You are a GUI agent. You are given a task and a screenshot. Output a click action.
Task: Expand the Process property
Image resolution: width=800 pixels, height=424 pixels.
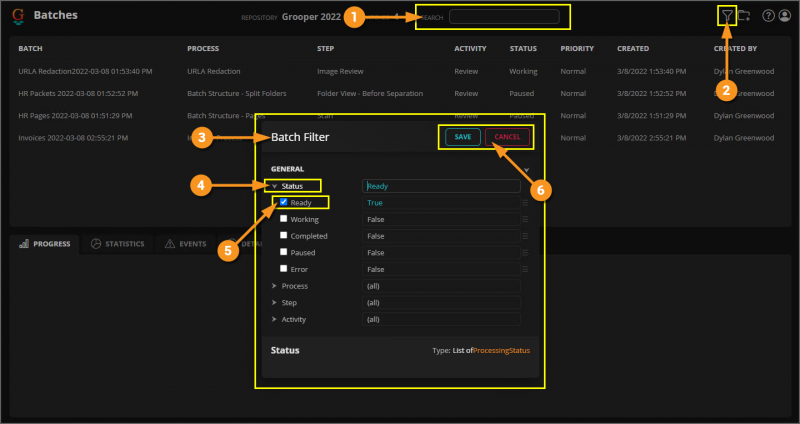(x=274, y=286)
